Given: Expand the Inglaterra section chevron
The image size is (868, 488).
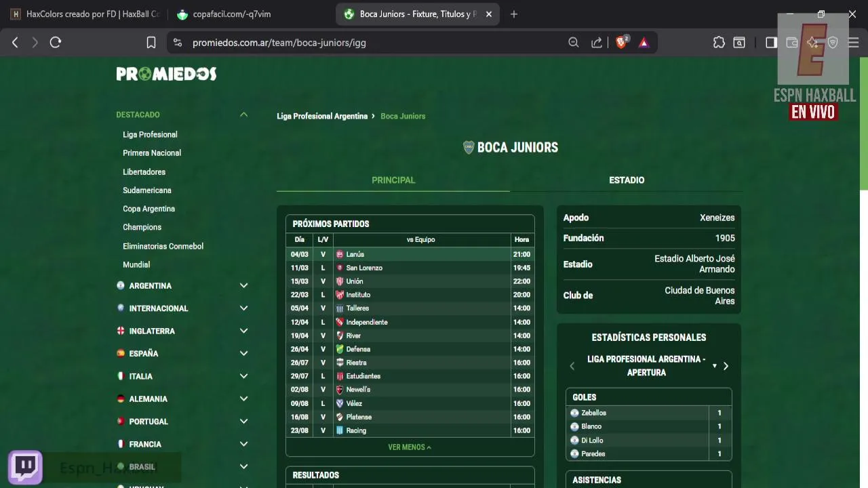Looking at the screenshot, I should pyautogui.click(x=243, y=331).
